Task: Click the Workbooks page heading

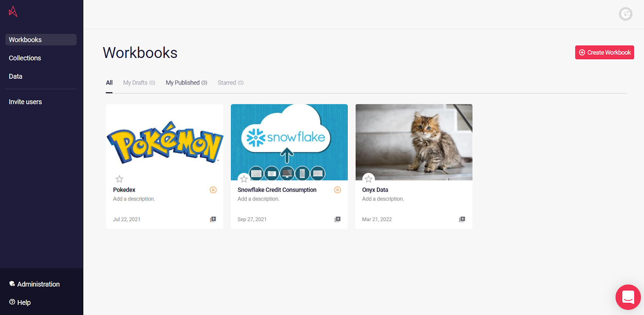Action: [x=140, y=53]
